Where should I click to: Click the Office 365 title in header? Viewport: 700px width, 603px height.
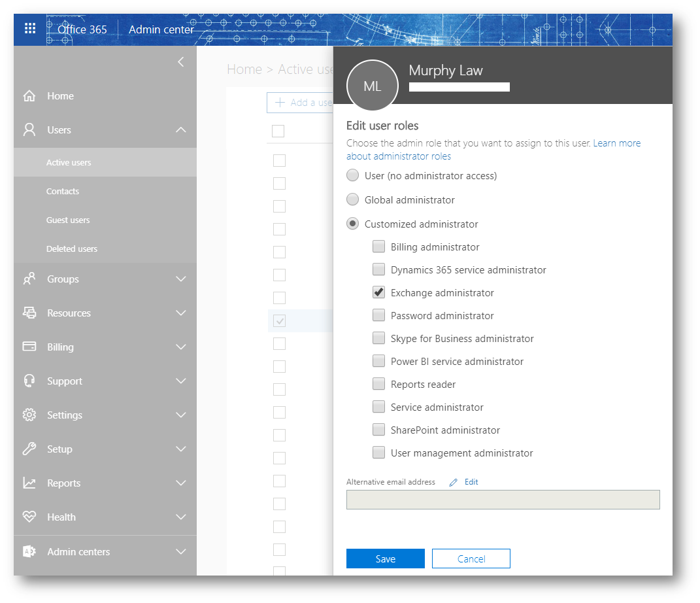(82, 29)
